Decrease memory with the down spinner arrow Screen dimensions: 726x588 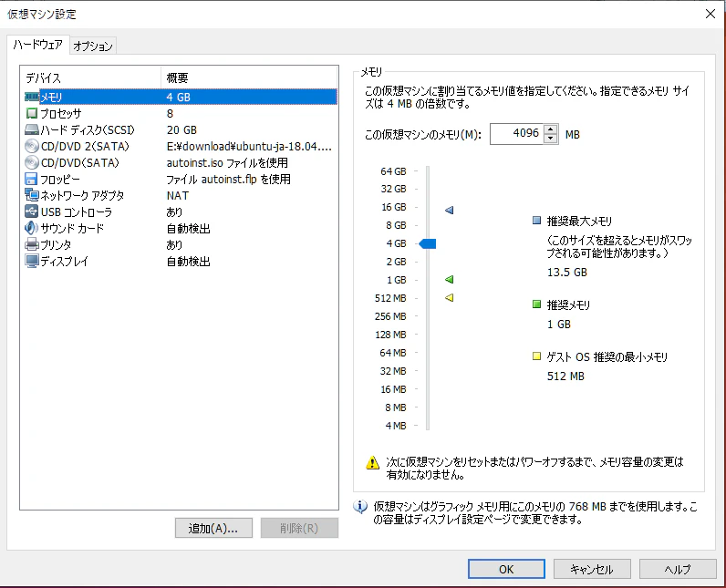click(550, 139)
